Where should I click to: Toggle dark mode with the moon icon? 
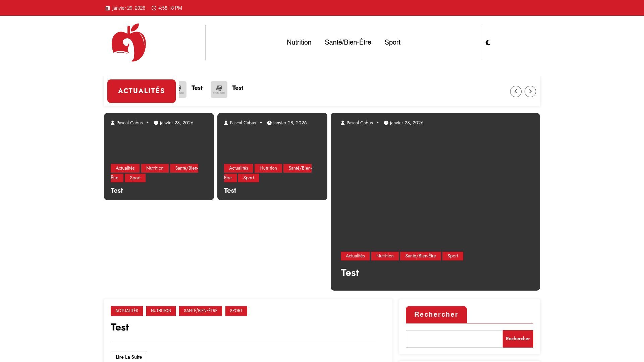488,43
